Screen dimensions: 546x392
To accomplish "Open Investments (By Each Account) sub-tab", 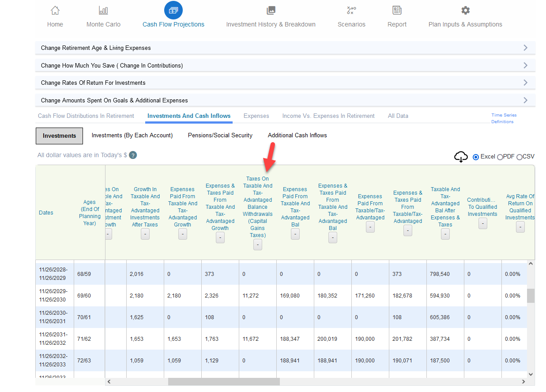I will coord(132,135).
